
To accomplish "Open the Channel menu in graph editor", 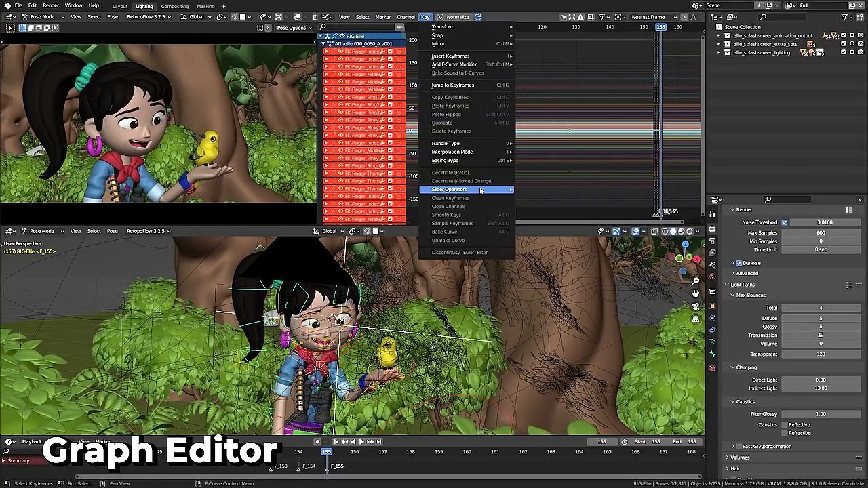I will click(406, 17).
